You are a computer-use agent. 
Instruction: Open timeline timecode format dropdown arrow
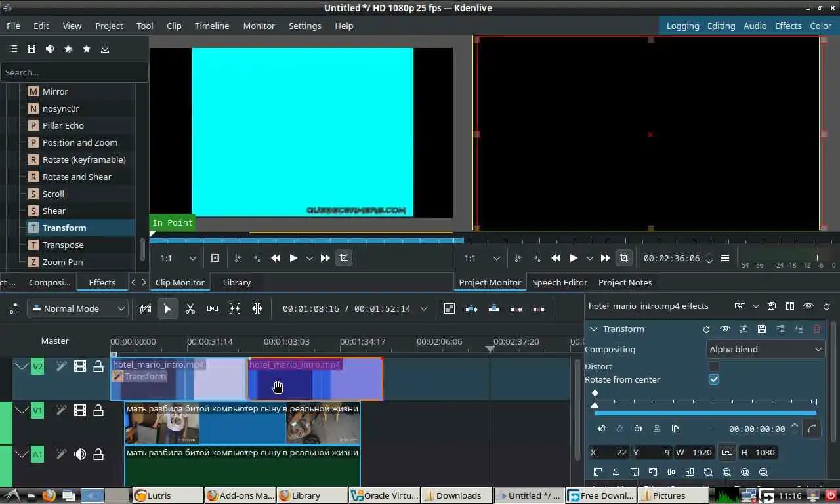tap(424, 308)
